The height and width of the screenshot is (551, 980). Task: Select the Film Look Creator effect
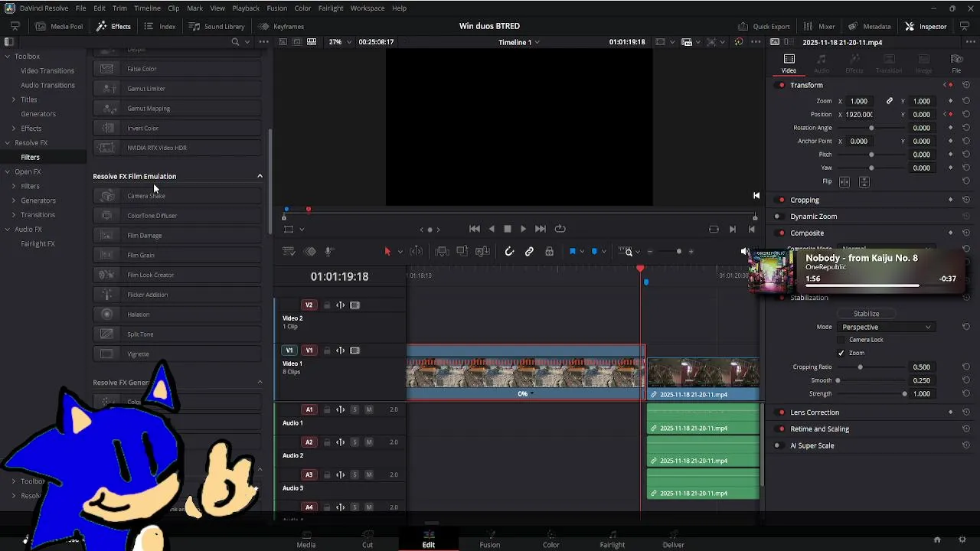(x=177, y=275)
